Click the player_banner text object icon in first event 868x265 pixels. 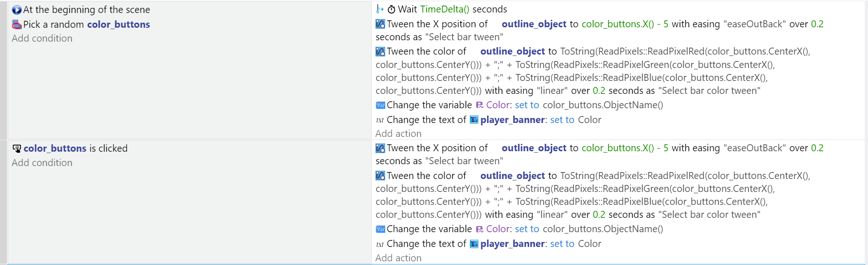click(474, 120)
